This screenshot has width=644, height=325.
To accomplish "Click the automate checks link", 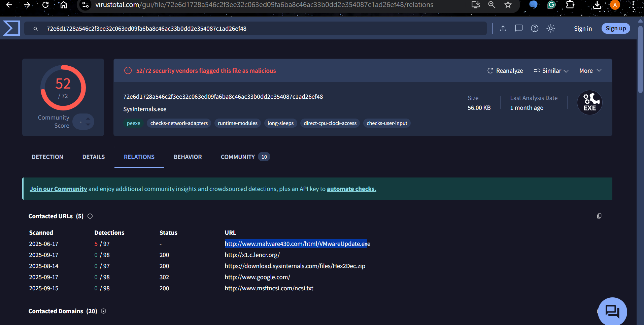I will [x=351, y=189].
